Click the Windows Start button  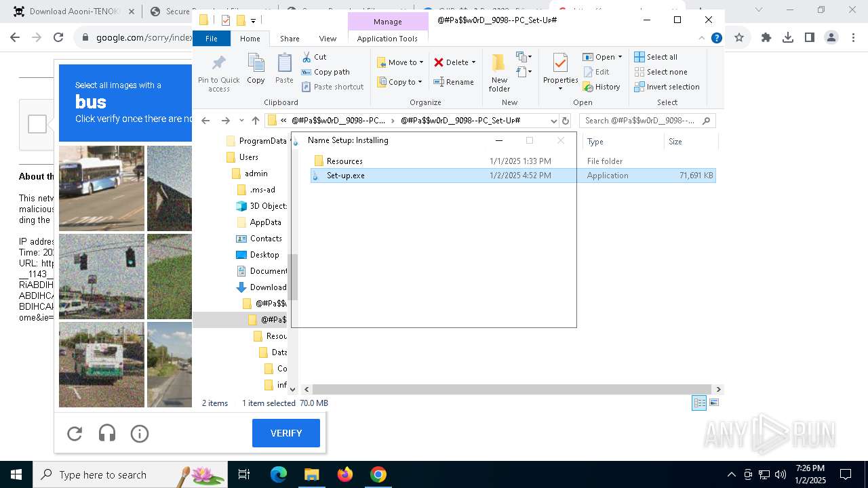point(16,474)
